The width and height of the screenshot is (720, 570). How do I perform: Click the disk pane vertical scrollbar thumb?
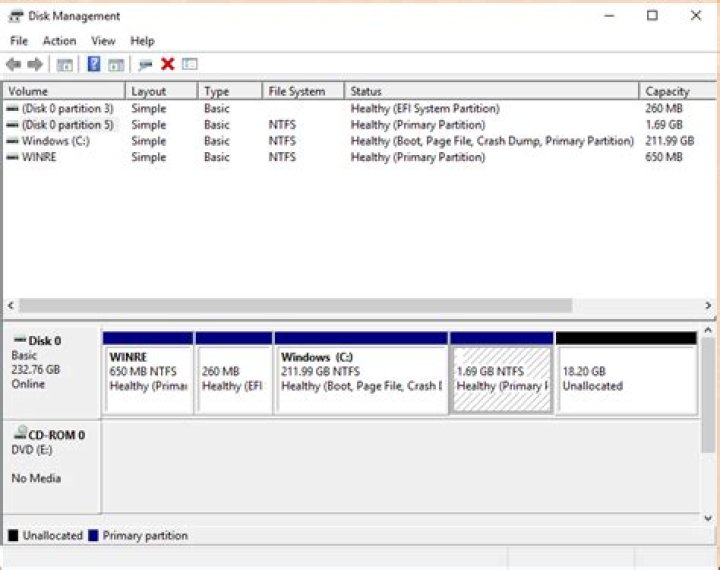[708, 395]
